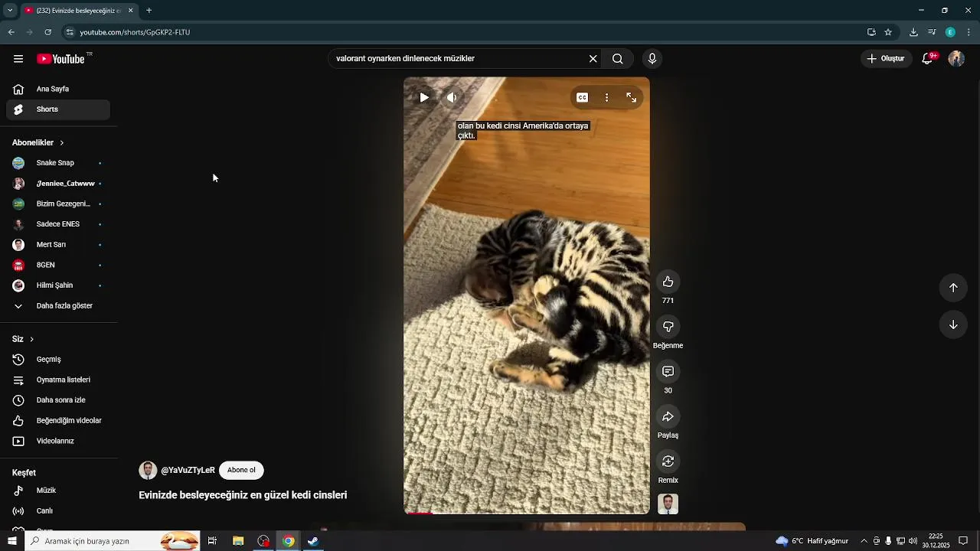Like the Short with thumbs up

668,282
